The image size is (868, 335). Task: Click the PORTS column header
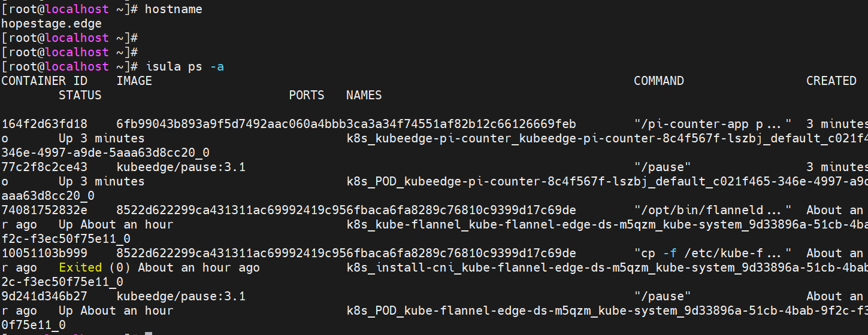pyautogui.click(x=306, y=95)
